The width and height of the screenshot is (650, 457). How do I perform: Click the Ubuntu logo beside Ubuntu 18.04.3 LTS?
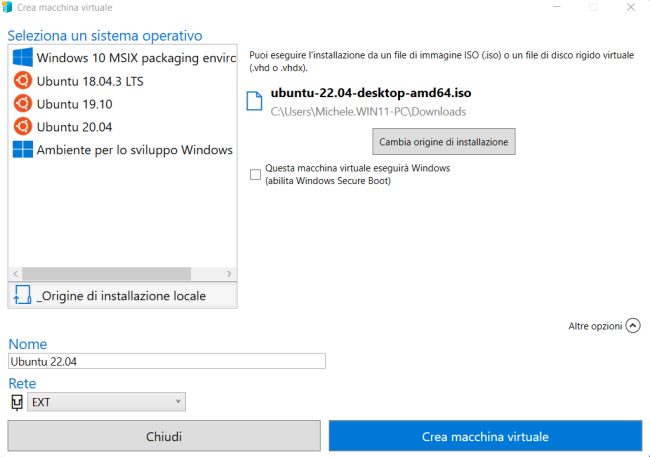[22, 80]
